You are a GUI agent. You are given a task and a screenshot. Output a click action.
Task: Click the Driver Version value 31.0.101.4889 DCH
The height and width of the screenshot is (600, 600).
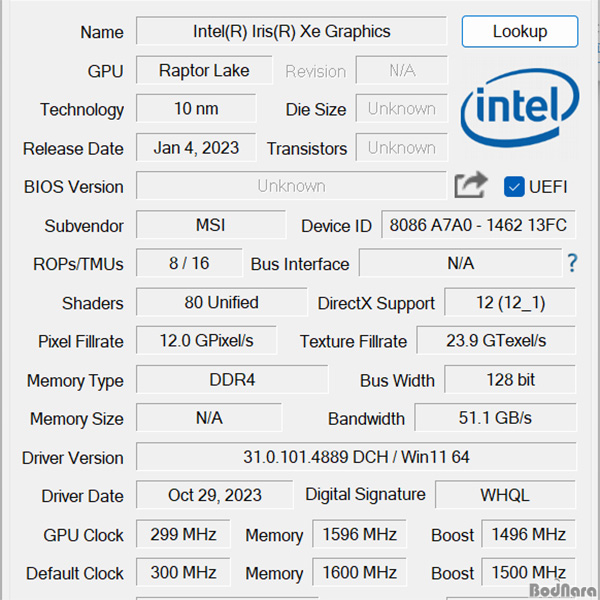pyautogui.click(x=356, y=457)
